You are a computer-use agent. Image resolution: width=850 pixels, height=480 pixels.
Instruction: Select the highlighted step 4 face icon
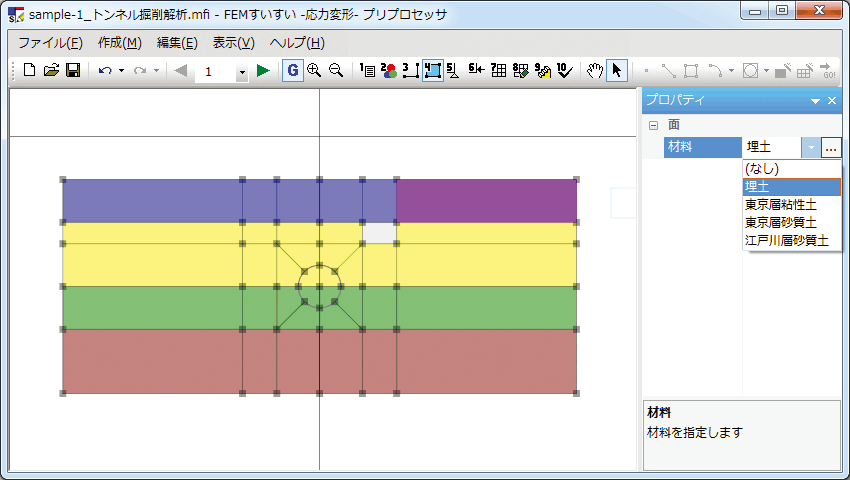click(x=433, y=71)
